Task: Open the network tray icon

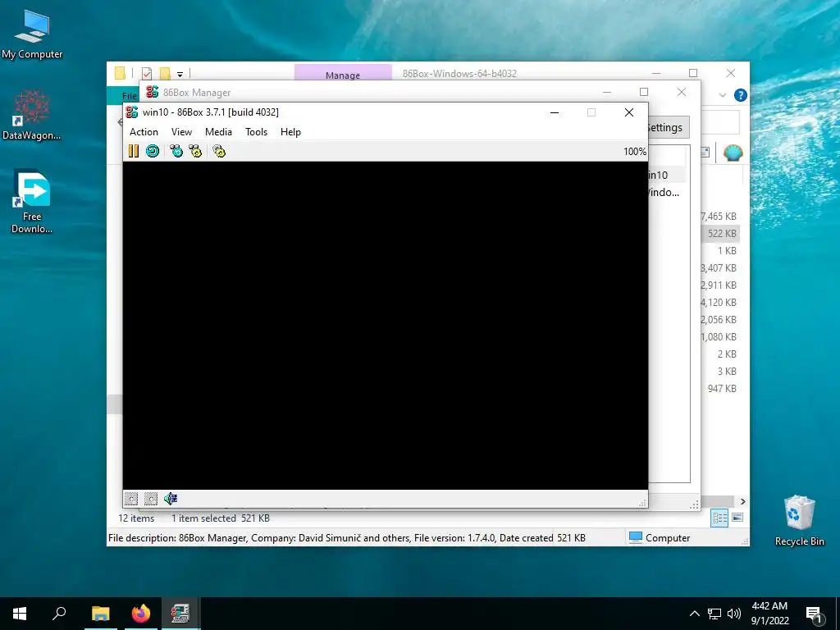Action: coord(714,614)
